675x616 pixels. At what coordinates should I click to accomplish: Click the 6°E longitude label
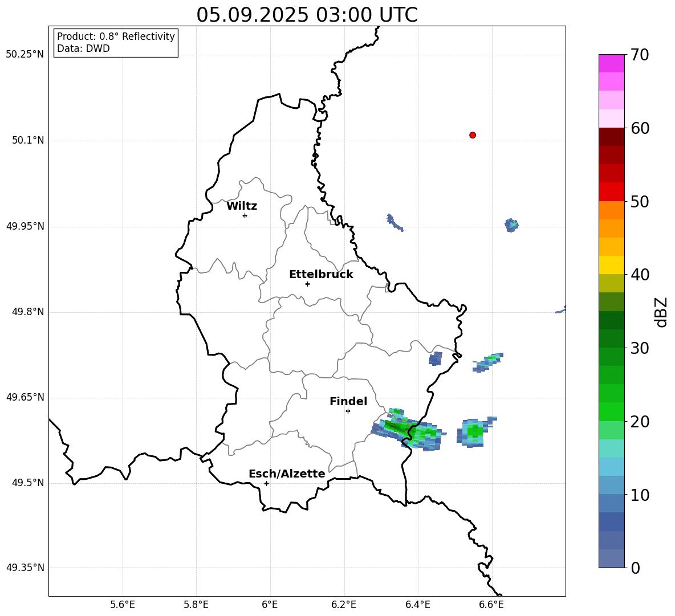(x=270, y=605)
